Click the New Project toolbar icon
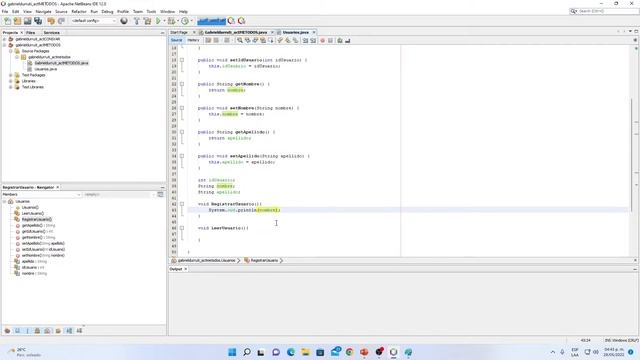 [x=17, y=21]
